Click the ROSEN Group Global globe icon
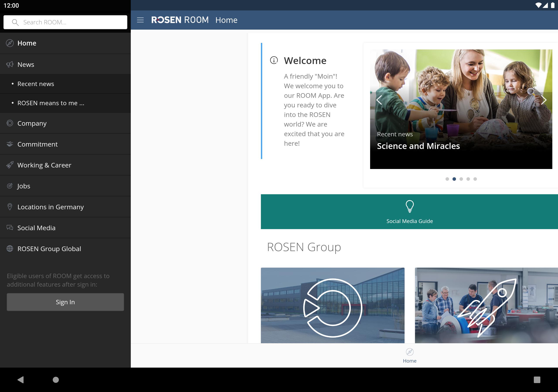 10,248
